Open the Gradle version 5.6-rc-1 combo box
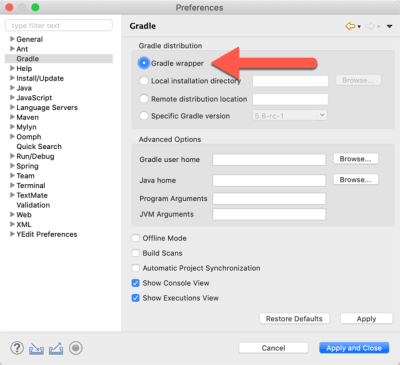Viewport: 400px width, 365px height. pyautogui.click(x=290, y=116)
